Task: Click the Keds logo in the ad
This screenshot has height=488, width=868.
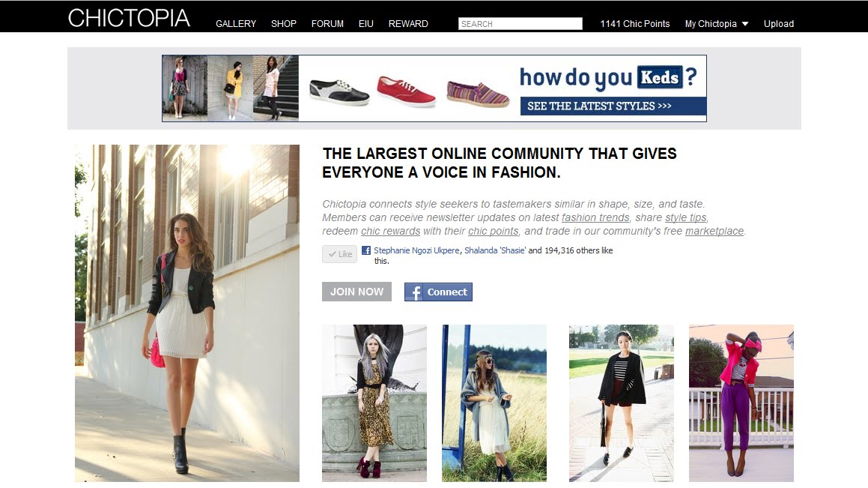Action: 659,77
